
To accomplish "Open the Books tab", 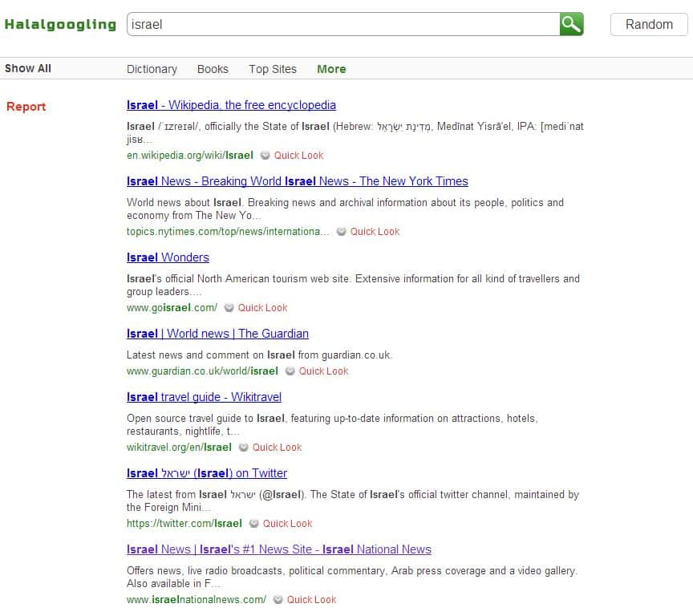I will click(213, 69).
